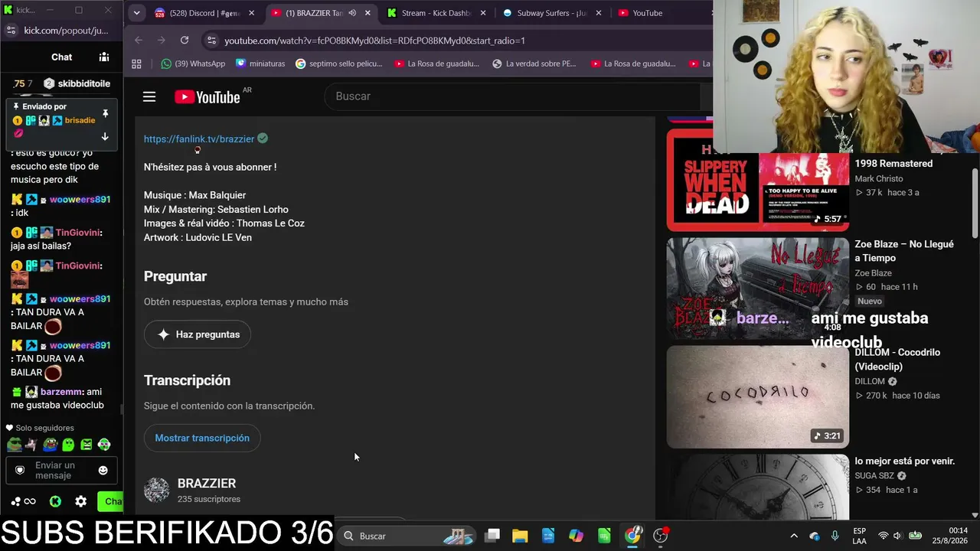This screenshot has height=551, width=980.
Task: Click skibbiditoile at the top of chat
Action: [x=84, y=83]
